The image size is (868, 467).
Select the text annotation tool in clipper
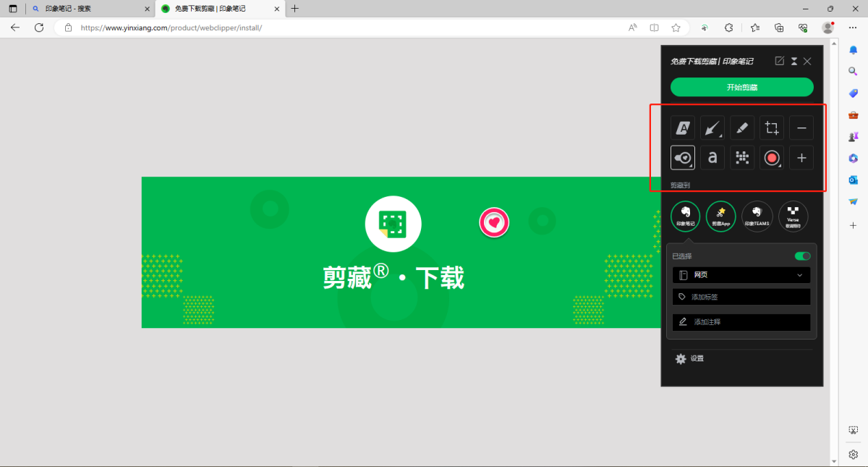pyautogui.click(x=683, y=128)
